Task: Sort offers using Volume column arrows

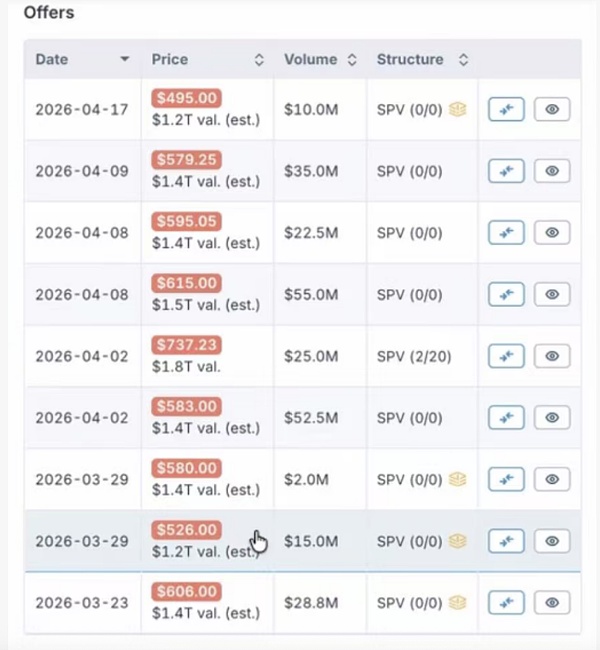Action: point(352,60)
